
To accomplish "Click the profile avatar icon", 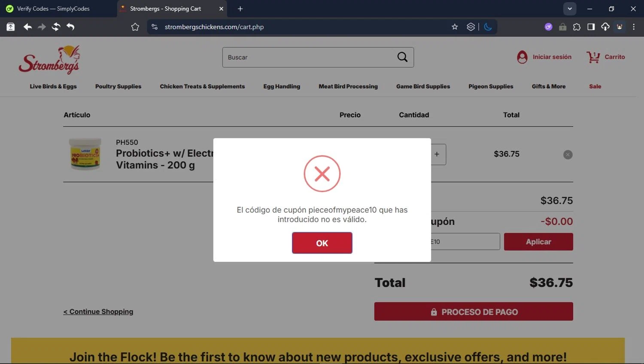I will [x=620, y=27].
